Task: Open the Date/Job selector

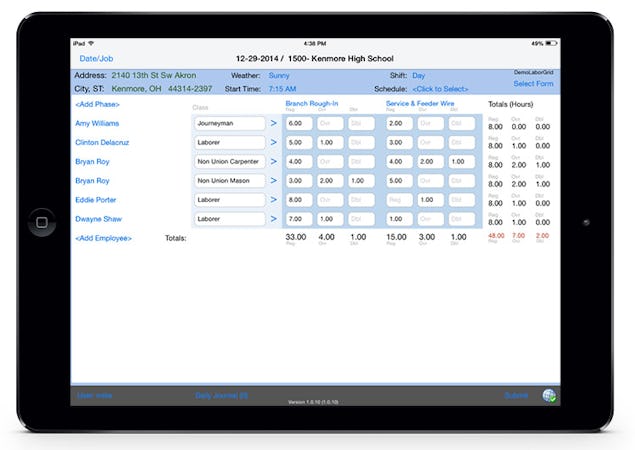Action: point(96,59)
